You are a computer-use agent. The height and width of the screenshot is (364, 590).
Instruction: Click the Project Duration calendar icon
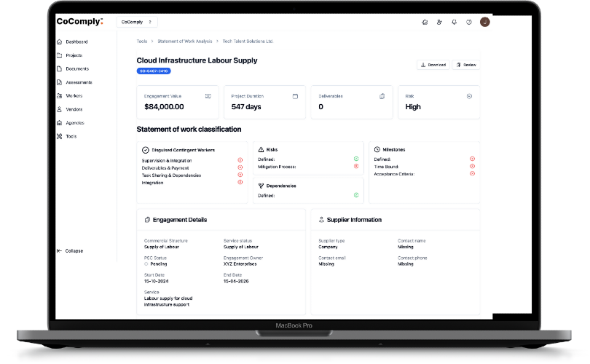[x=296, y=96]
